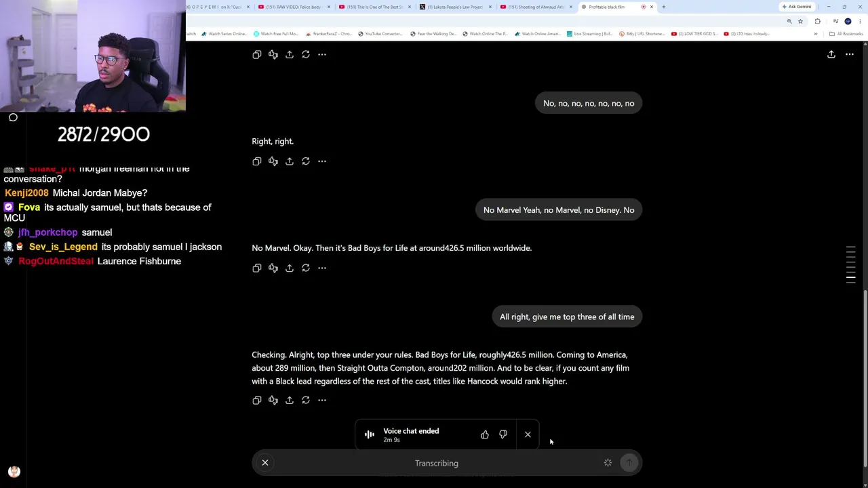
Task: Switch to 'Lakota People's Law Project' tab
Action: (456, 7)
